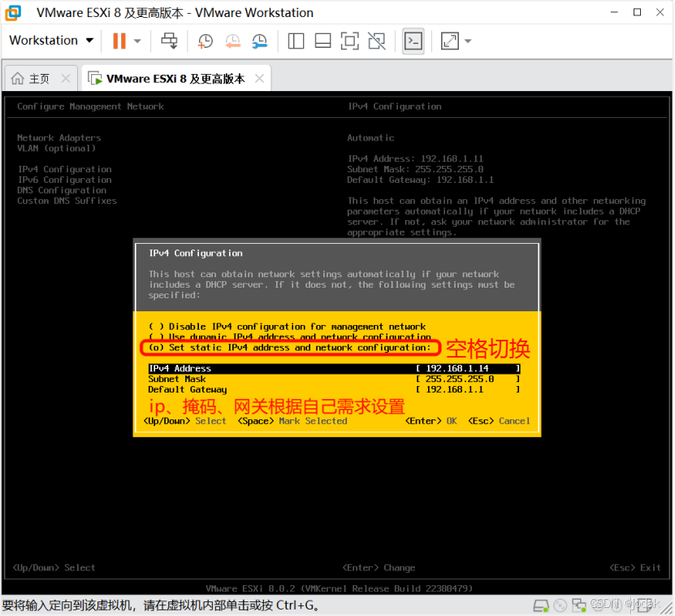Click the VMware ESXi 8.0.2 build text
Viewport: 675px width, 616px height.
coord(339,588)
